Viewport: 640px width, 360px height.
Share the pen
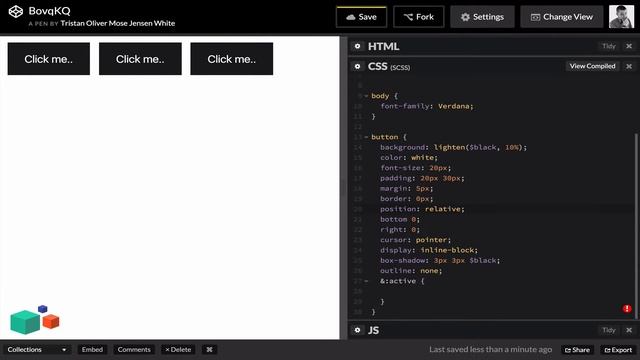tap(577, 350)
